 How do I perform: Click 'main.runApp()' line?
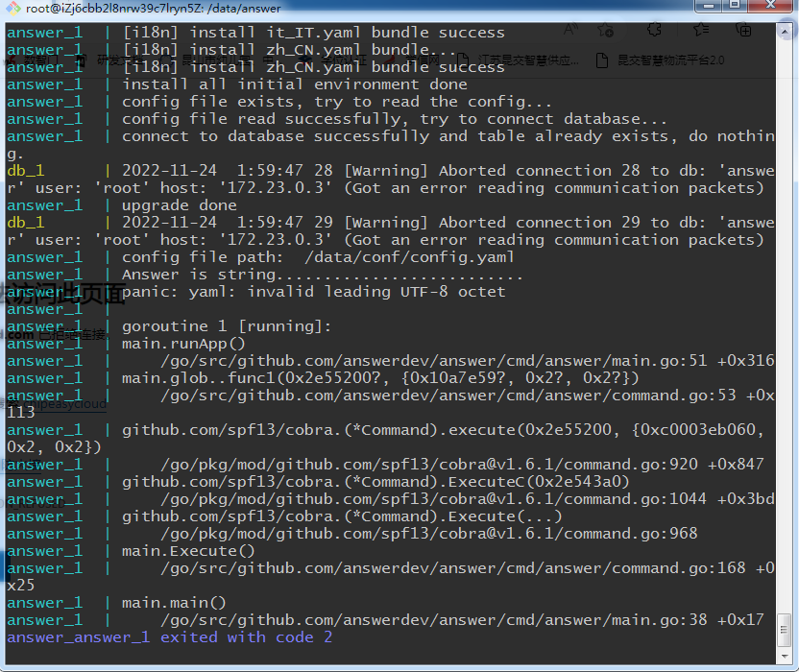pyautogui.click(x=184, y=344)
